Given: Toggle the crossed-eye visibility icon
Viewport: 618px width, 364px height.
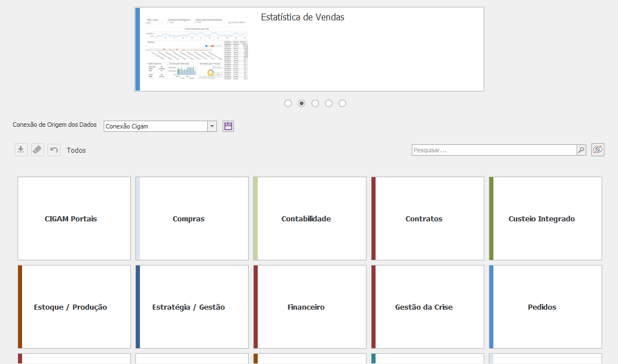Looking at the screenshot, I should [598, 149].
